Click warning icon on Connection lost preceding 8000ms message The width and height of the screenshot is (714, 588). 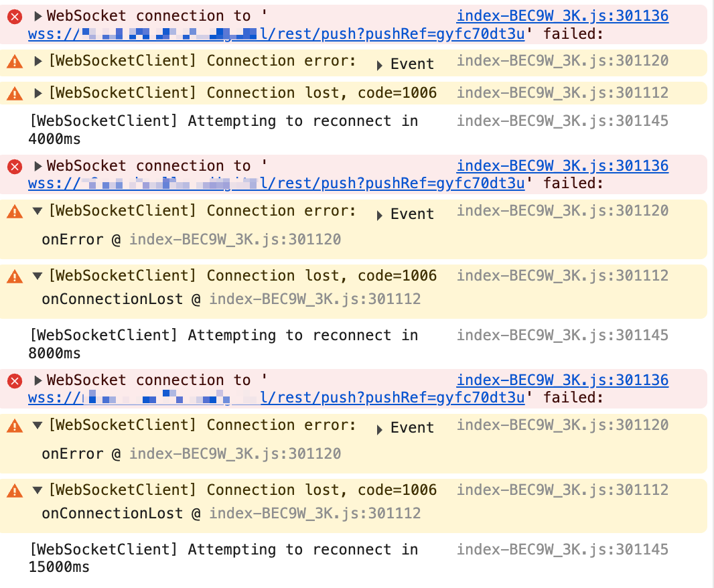[15, 277]
